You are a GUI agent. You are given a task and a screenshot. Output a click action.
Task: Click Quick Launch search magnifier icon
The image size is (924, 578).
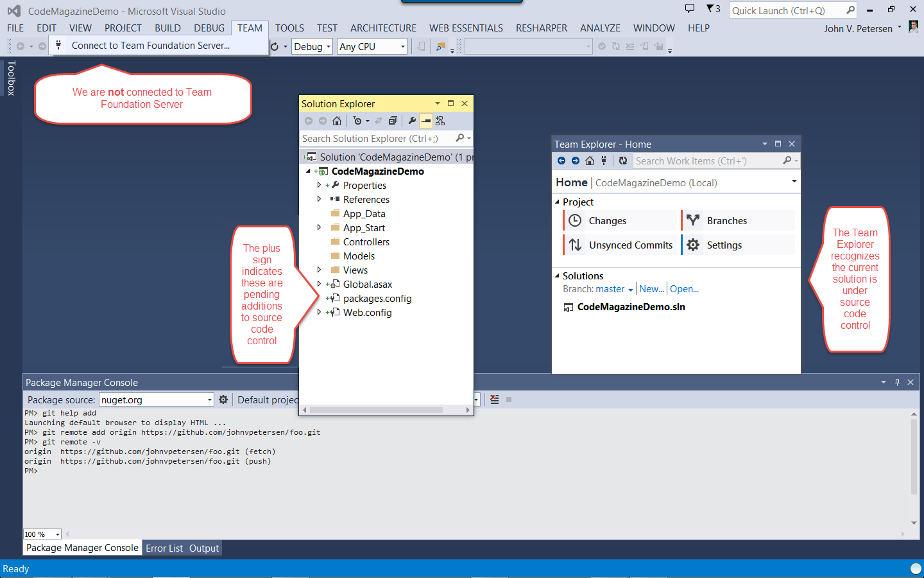pyautogui.click(x=850, y=10)
